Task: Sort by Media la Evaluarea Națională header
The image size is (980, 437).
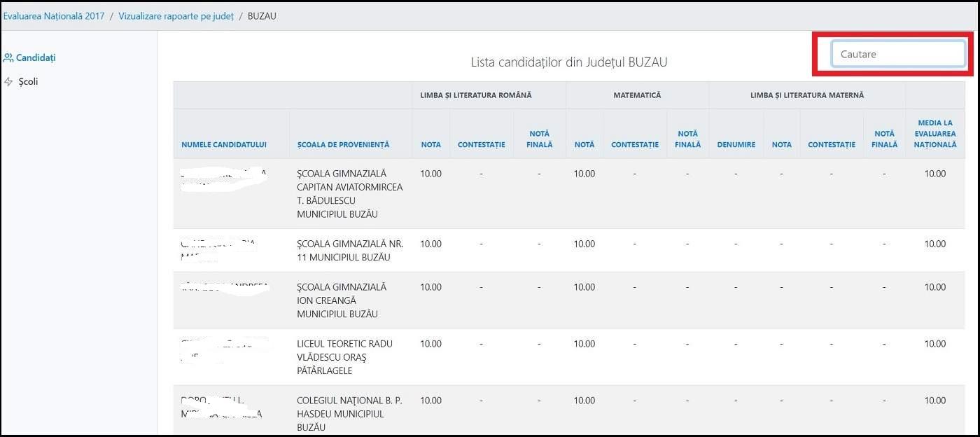Action: point(934,134)
